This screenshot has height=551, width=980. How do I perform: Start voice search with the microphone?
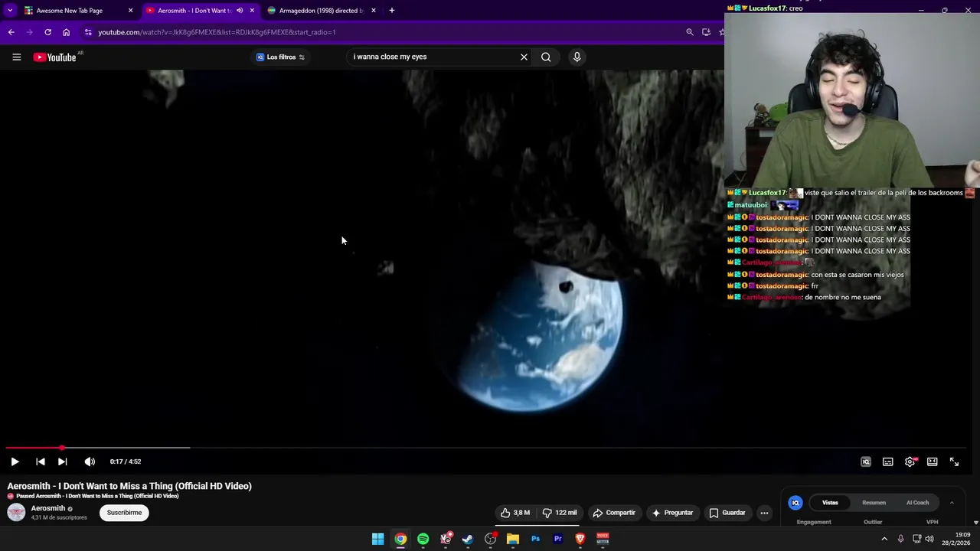click(577, 57)
